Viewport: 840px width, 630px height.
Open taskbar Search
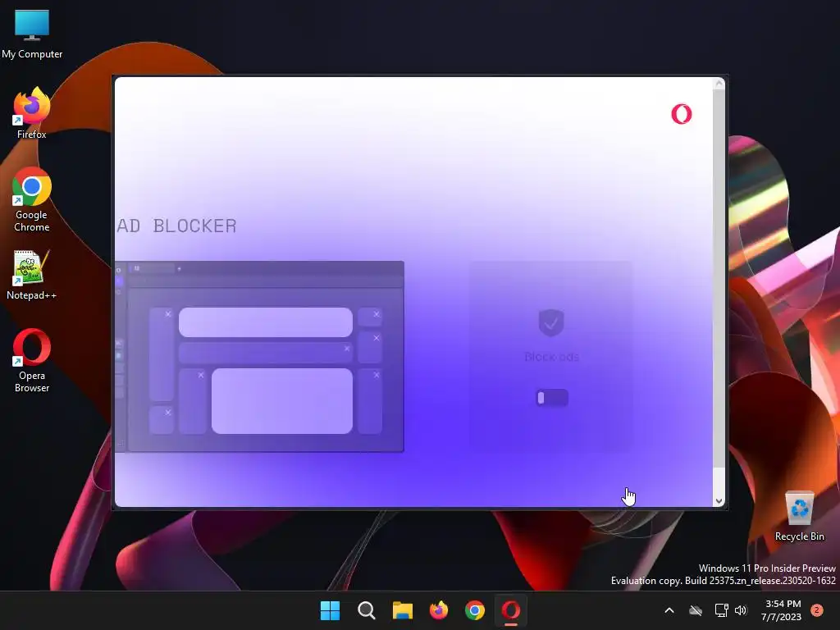tap(367, 610)
